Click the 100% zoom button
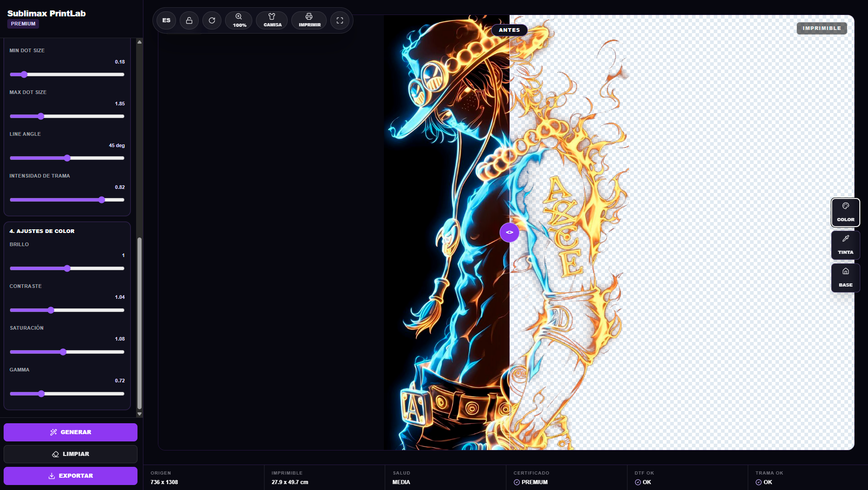The width and height of the screenshot is (868, 490). click(239, 20)
